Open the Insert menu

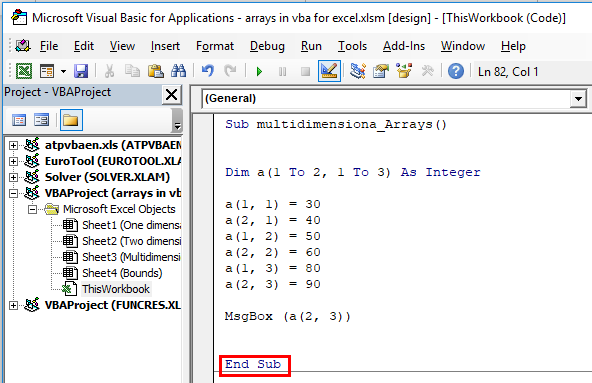coord(165,46)
